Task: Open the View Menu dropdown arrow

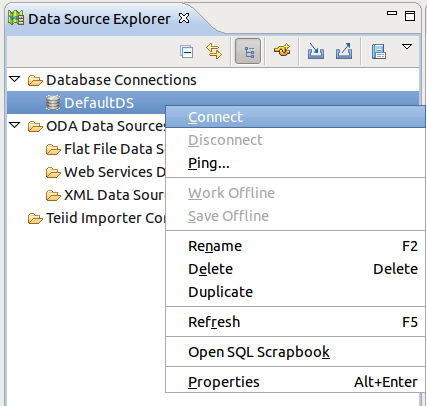Action: [407, 47]
